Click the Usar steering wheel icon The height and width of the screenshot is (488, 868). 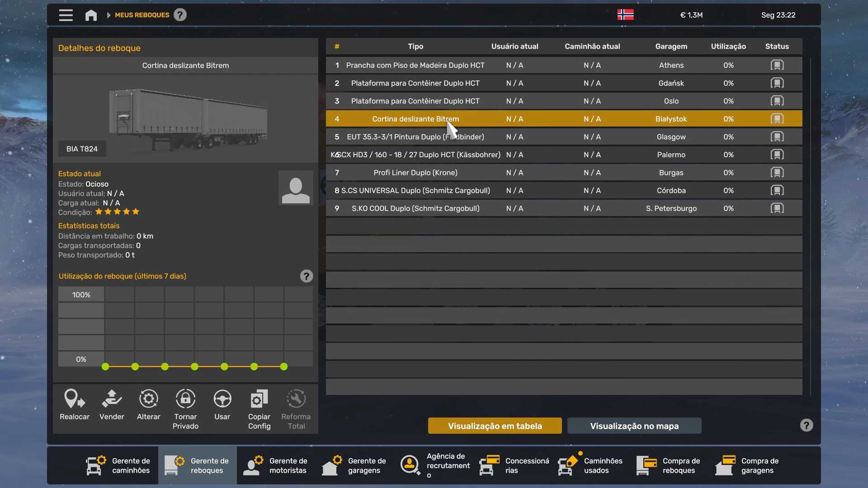pos(222,399)
